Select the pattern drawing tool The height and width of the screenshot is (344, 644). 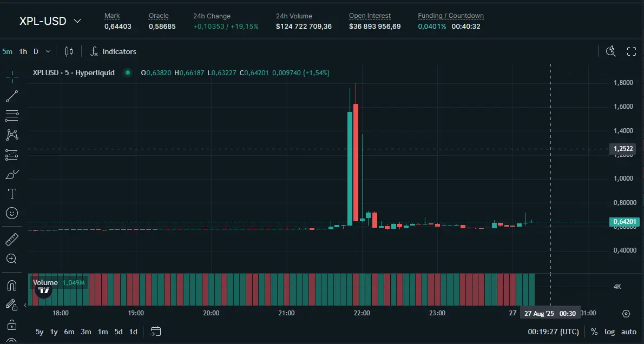12,135
